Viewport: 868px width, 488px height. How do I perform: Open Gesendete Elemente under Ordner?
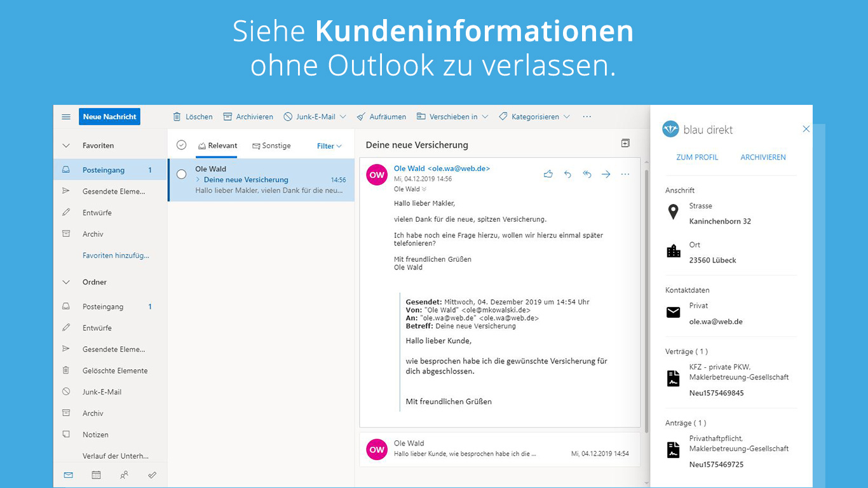coord(110,349)
